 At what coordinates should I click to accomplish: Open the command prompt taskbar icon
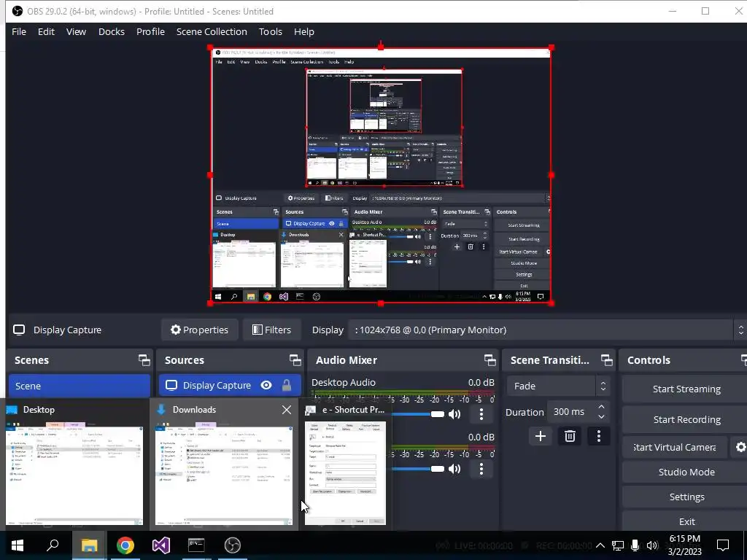(x=196, y=545)
